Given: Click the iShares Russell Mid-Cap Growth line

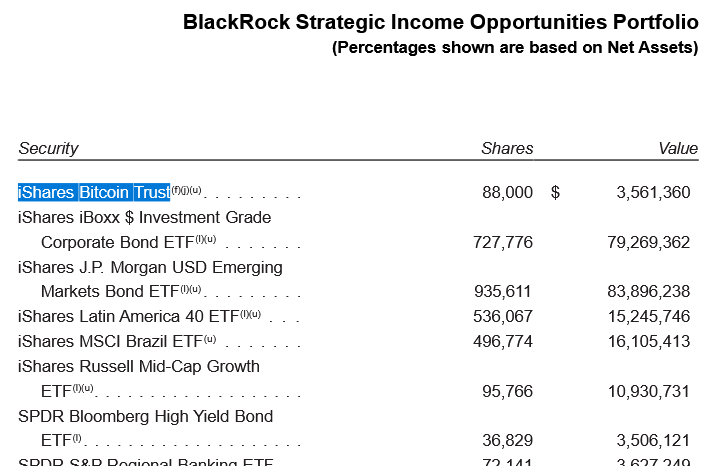Looking at the screenshot, I should (x=139, y=366).
